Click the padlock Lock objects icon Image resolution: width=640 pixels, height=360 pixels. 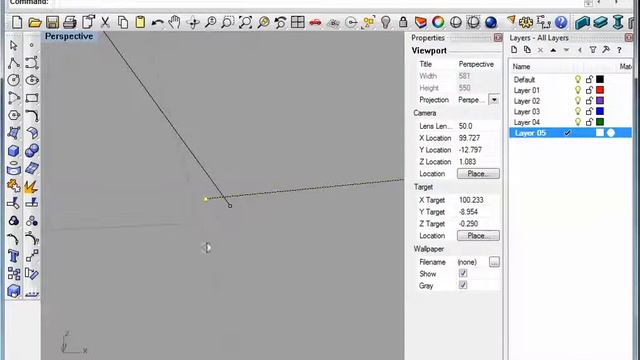tap(403, 22)
